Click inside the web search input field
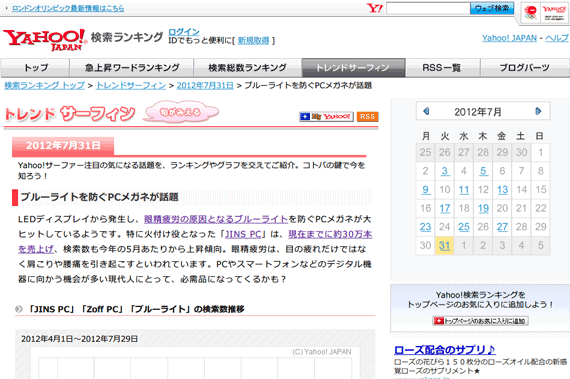This screenshot has height=379, width=570. (428, 8)
